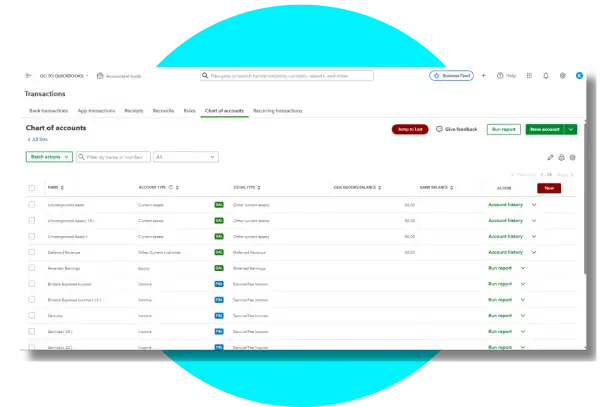Focus Filter by name or number field
This screenshot has height=407, width=600.
(114, 157)
